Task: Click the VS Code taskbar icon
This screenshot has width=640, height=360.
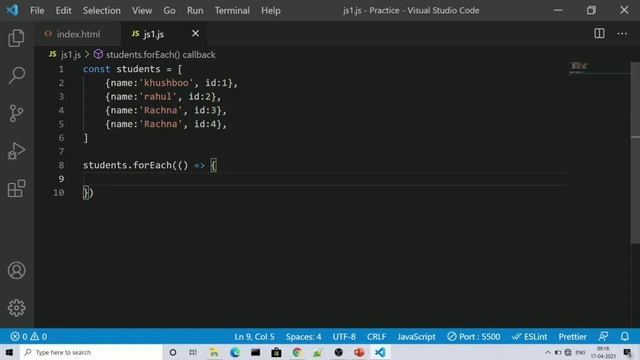Action: coord(380,352)
